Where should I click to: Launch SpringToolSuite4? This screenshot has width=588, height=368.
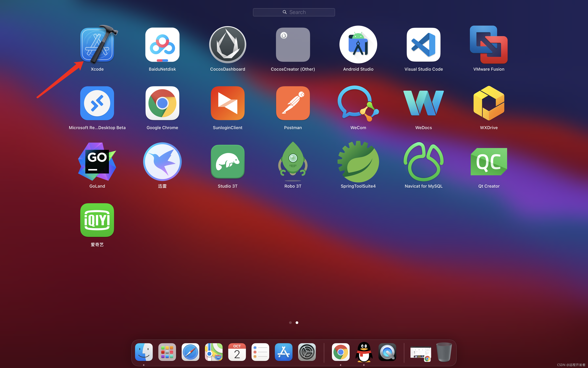pos(358,162)
